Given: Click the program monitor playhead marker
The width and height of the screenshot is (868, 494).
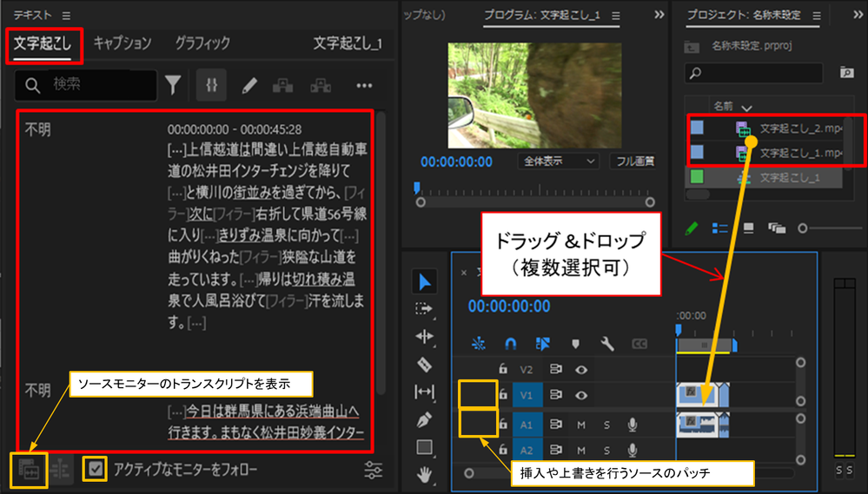Looking at the screenshot, I should click(417, 188).
